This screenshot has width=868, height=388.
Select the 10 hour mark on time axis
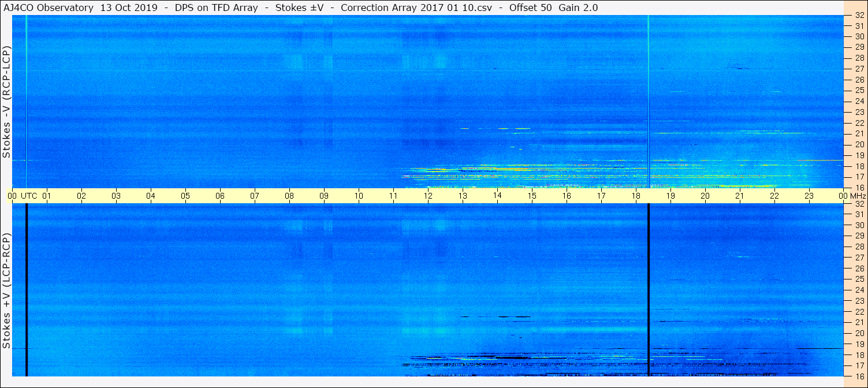coord(359,196)
